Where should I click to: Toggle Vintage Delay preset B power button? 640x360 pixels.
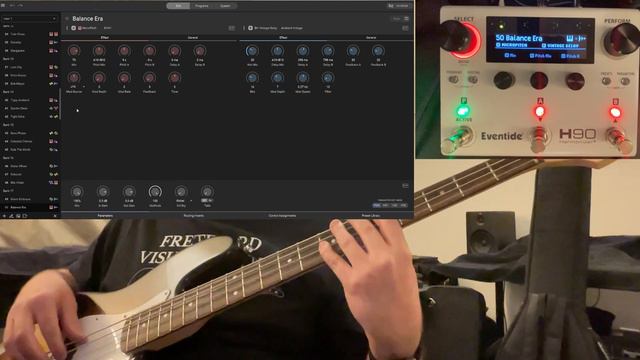(x=250, y=28)
